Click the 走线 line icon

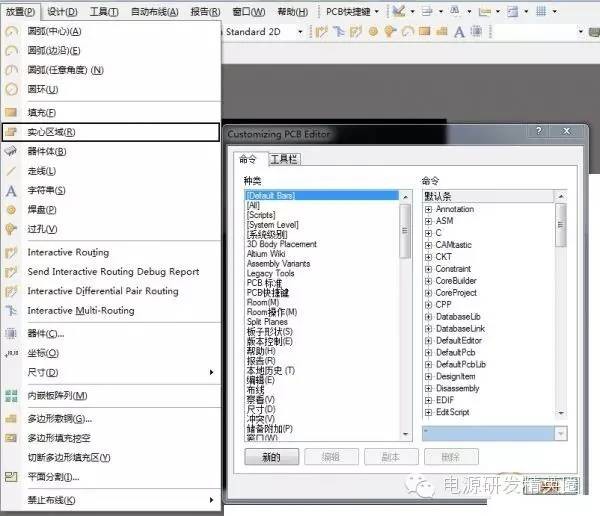12,171
